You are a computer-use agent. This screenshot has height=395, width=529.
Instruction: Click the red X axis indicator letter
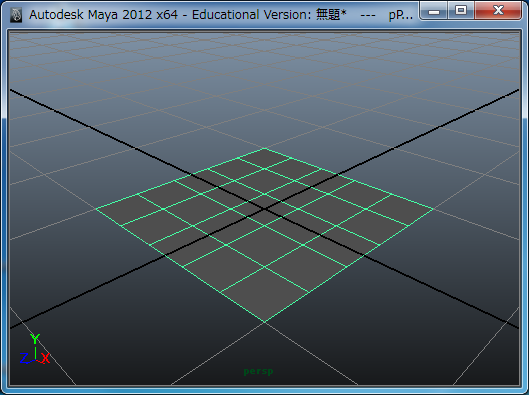pos(46,358)
